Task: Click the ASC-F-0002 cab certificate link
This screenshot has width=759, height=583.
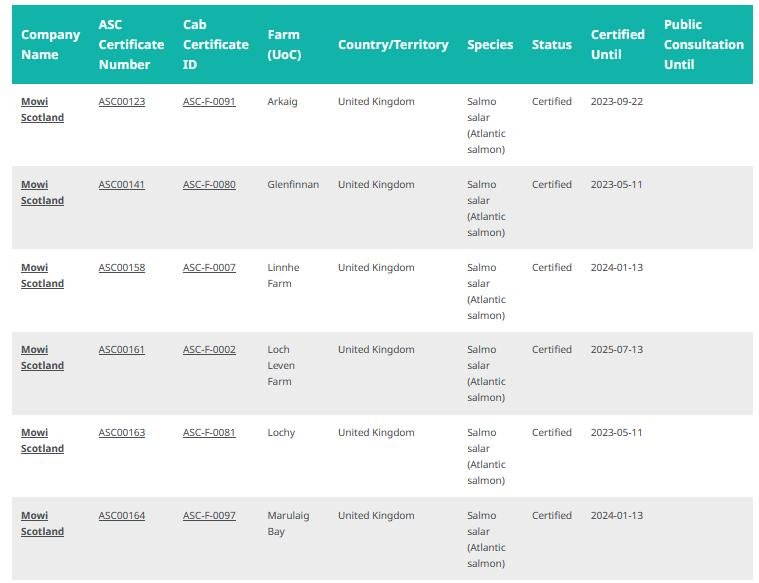Action: pos(209,349)
